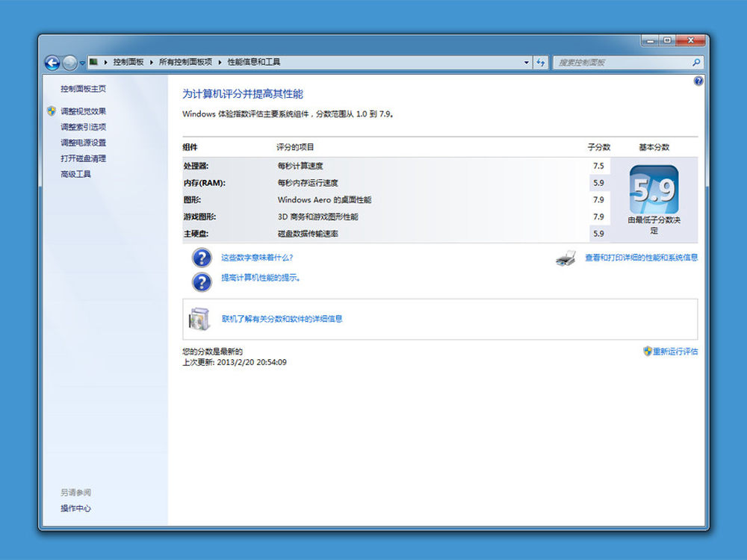Select the 游戏图形 row label
The image size is (747, 560).
tap(199, 217)
